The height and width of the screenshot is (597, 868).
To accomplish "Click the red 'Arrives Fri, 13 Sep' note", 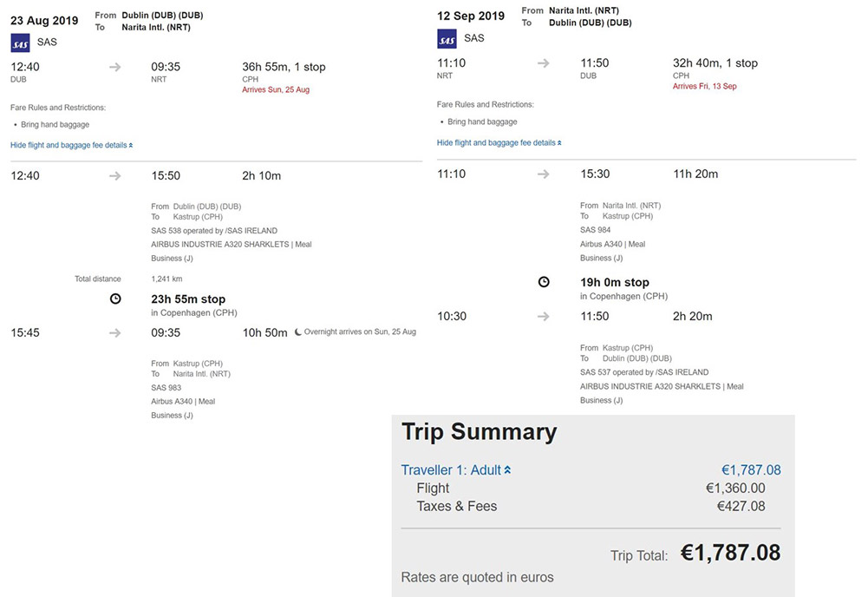I will pyautogui.click(x=704, y=87).
